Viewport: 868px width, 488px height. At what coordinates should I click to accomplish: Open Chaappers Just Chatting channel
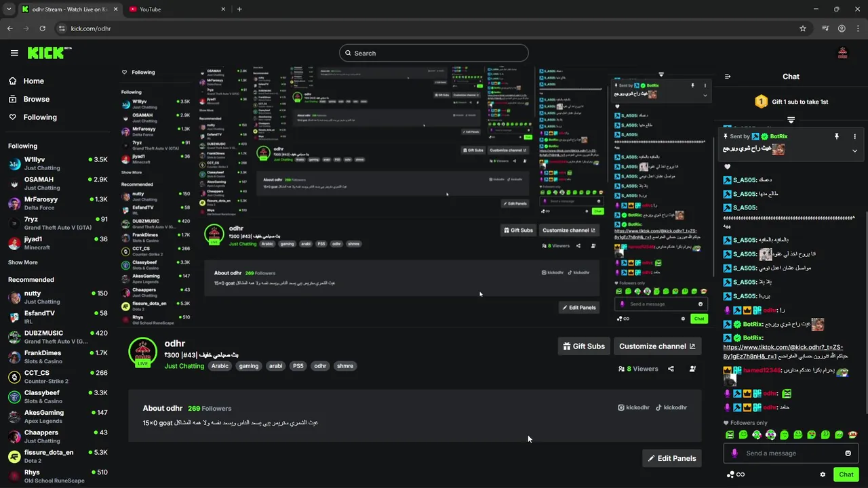click(x=58, y=436)
